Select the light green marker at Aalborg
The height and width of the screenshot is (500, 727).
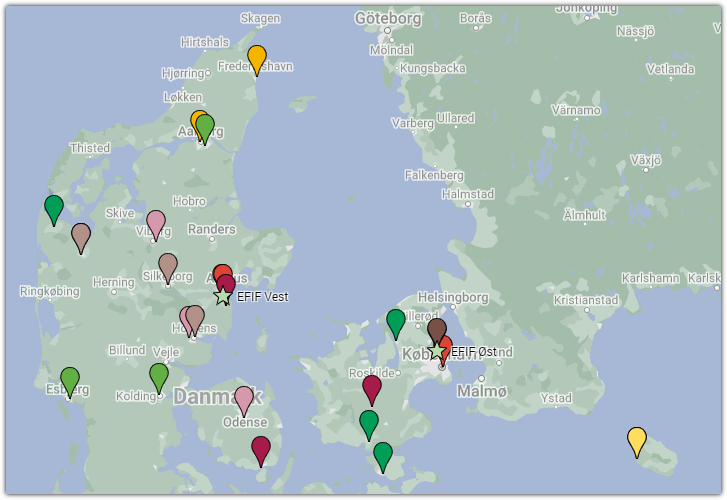pyautogui.click(x=205, y=128)
